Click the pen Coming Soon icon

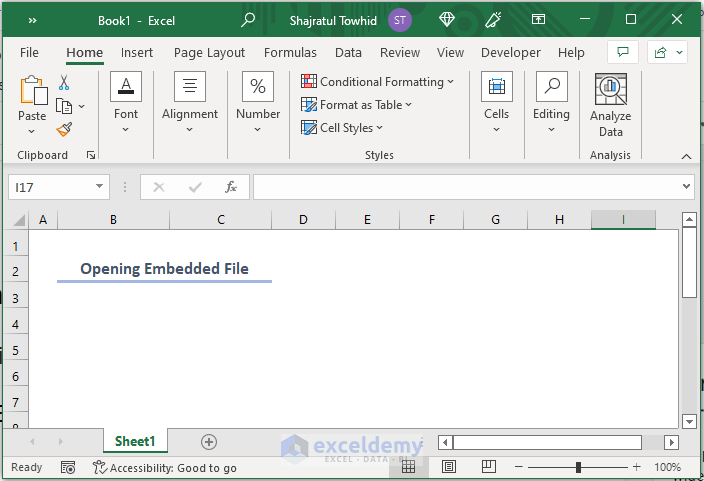tap(493, 19)
